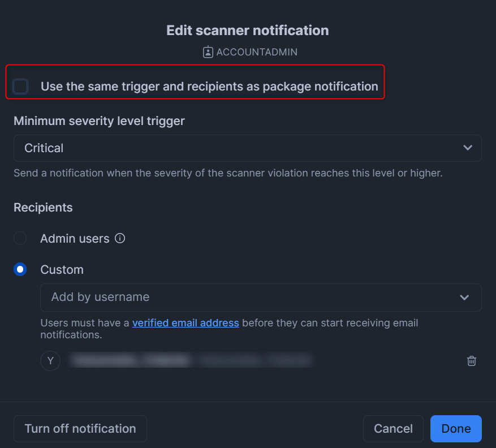The image size is (496, 448).
Task: Open the Add by username dropdown
Action: pos(261,298)
